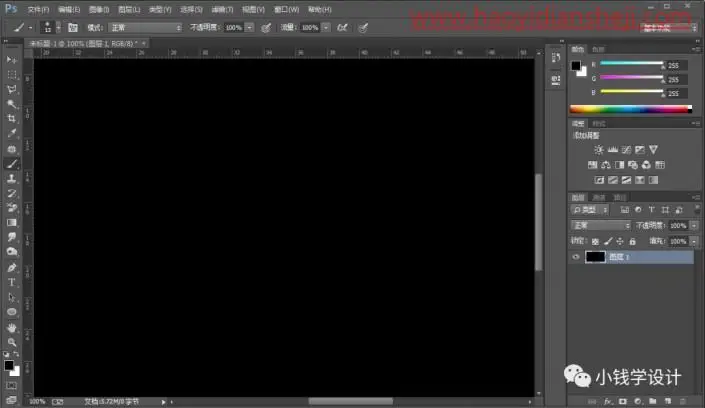Open the Edit (E) menu

[x=69, y=9]
